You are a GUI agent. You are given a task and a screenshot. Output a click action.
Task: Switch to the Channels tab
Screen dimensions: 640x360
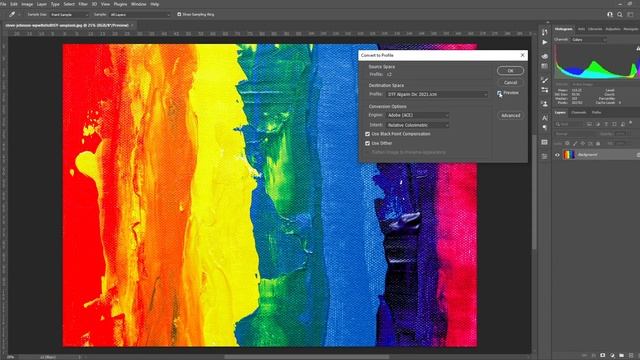(x=578, y=112)
